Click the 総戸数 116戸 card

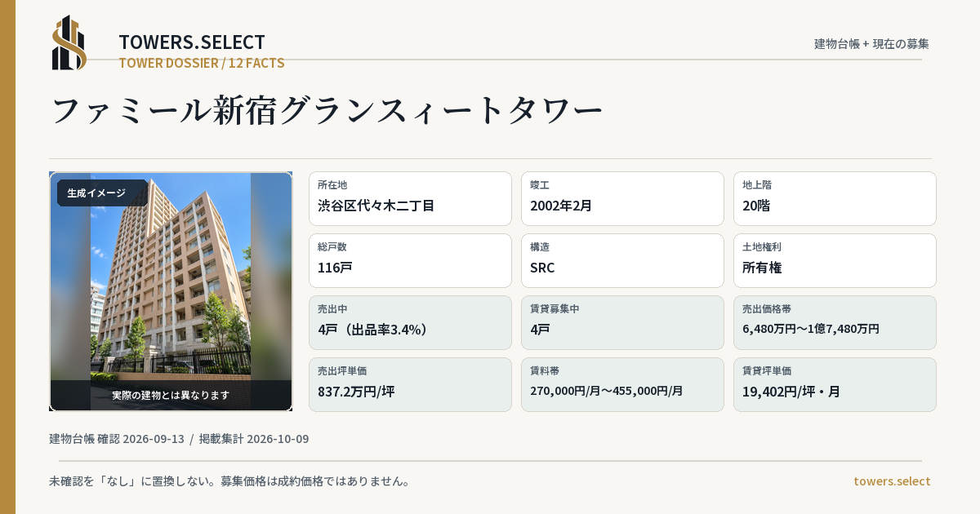coord(410,260)
